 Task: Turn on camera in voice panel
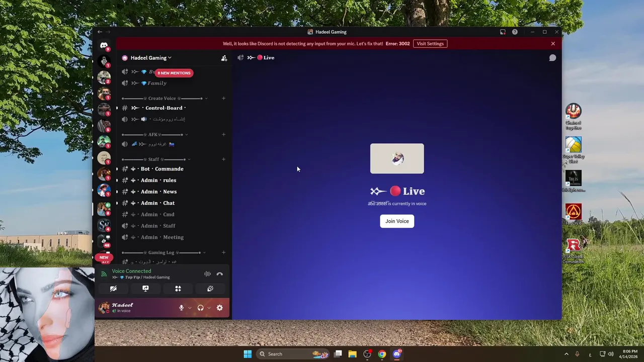coord(113,289)
